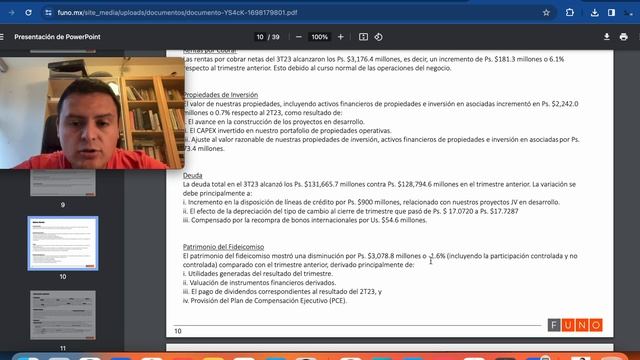
Task: Reload the page with the refresh icon
Action: tap(28, 13)
